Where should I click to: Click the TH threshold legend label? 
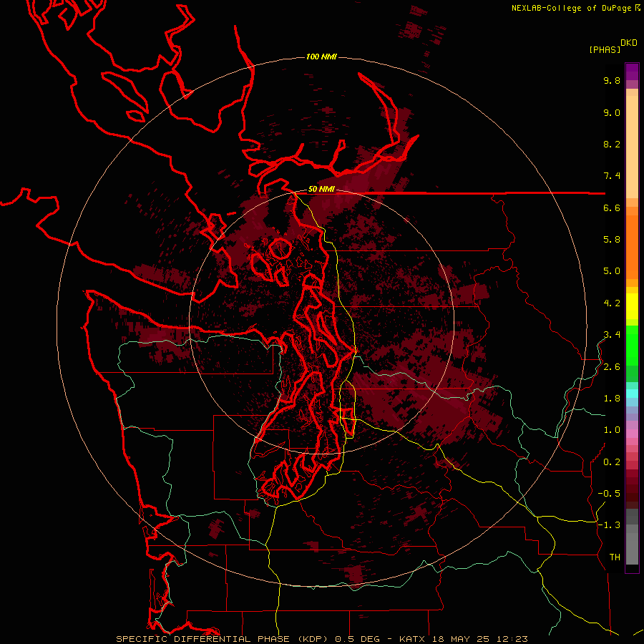[615, 557]
